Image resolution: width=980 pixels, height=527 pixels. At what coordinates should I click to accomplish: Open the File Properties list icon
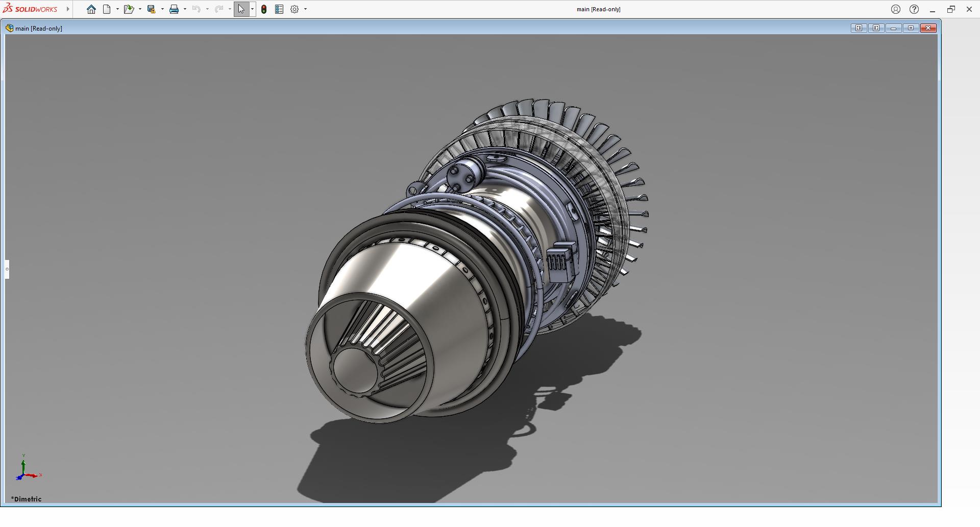pos(279,9)
